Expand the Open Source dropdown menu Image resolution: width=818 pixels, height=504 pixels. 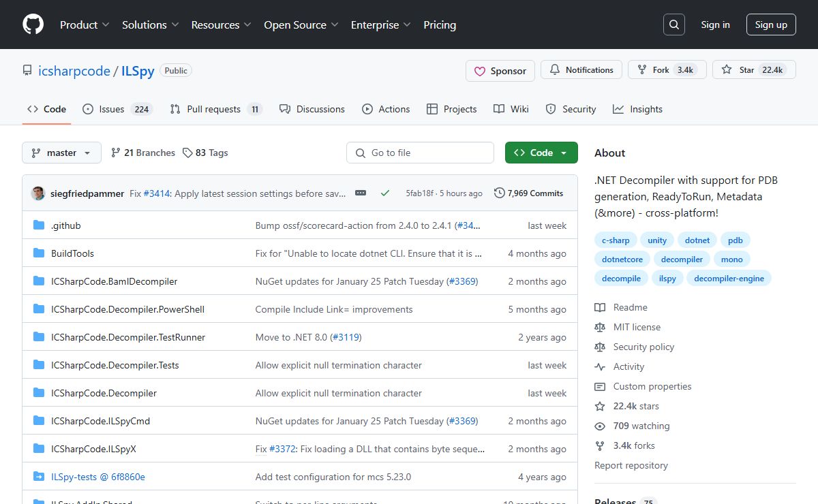(301, 25)
